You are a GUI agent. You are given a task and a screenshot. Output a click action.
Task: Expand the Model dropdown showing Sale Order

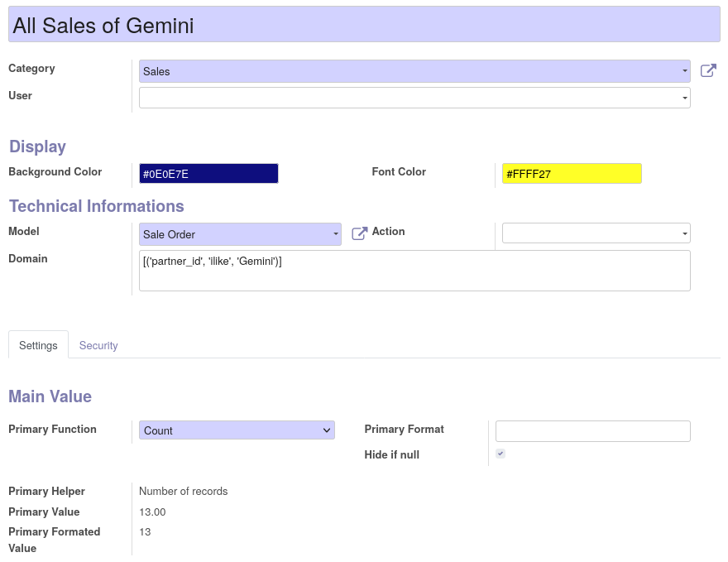click(240, 234)
